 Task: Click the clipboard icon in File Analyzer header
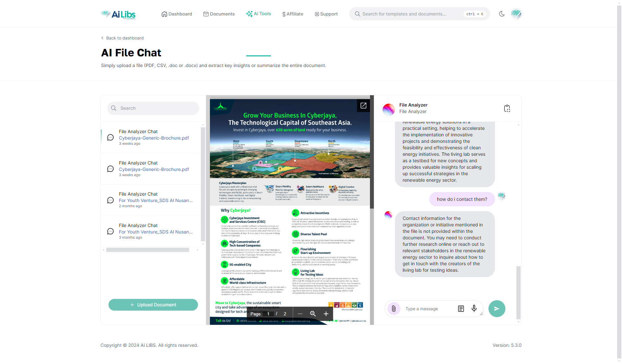(x=507, y=108)
